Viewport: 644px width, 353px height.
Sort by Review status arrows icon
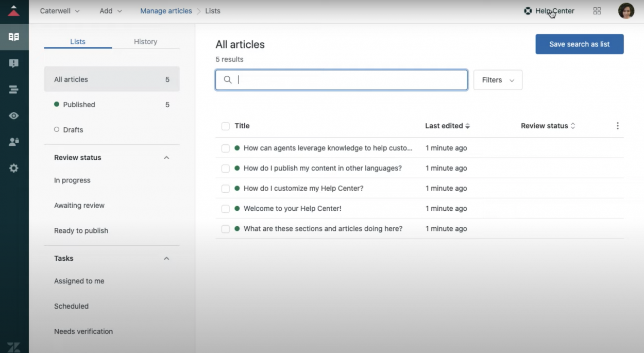pos(573,126)
